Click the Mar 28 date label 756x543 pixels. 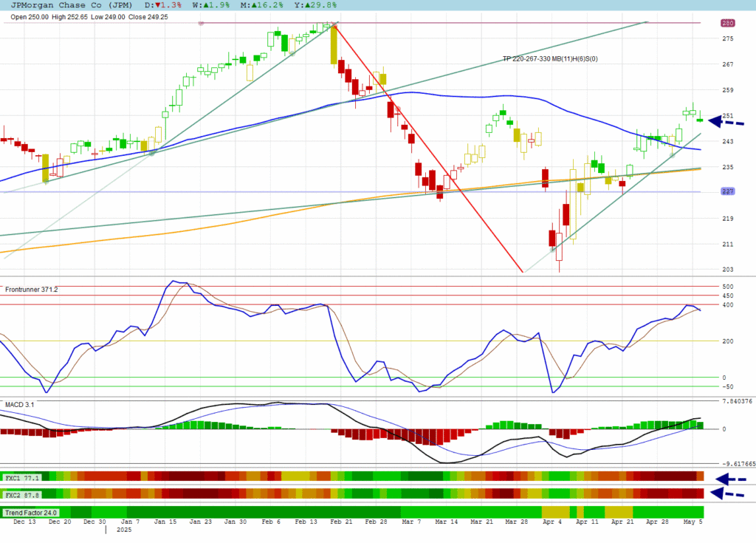pyautogui.click(x=516, y=522)
